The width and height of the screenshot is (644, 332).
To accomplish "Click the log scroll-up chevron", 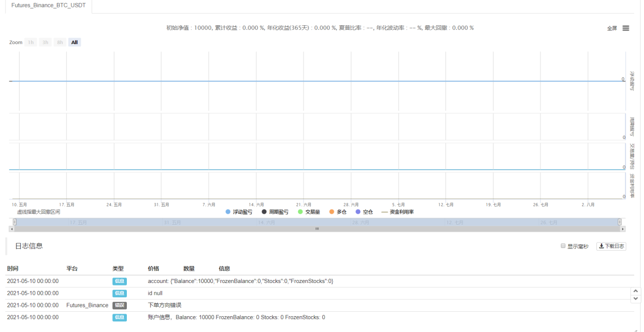I will pyautogui.click(x=636, y=291).
